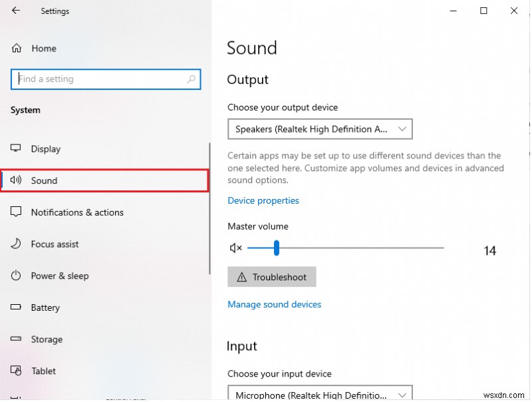Click the Focus assist crescent icon
The image size is (532, 402).
(x=16, y=244)
